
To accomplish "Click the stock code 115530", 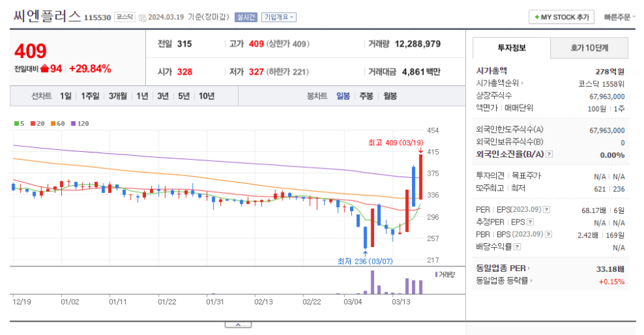I will click(97, 18).
